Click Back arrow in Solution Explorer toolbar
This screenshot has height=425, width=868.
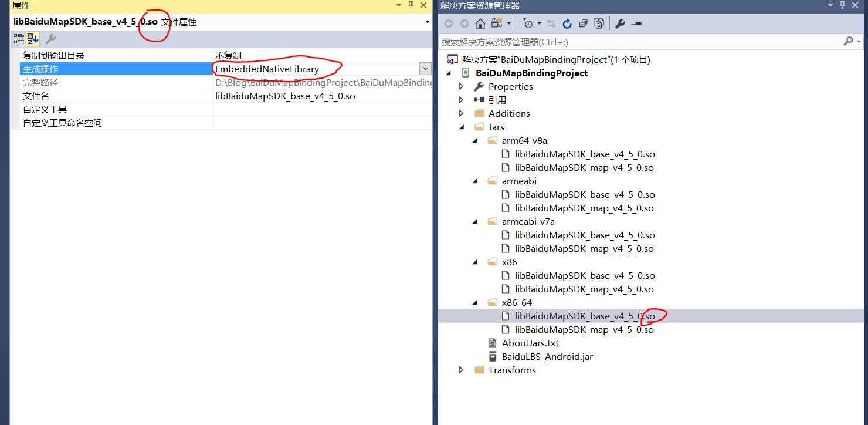(449, 23)
